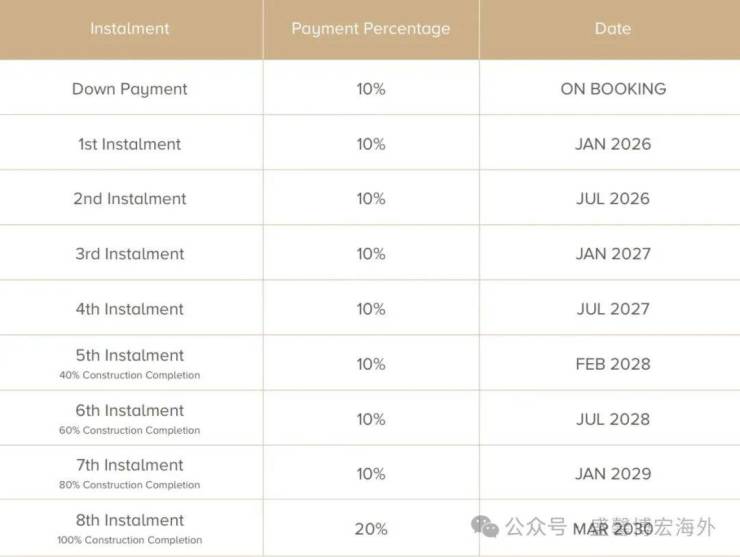The image size is (740, 557).
Task: Select the Down Payment row label
Action: pos(130,89)
